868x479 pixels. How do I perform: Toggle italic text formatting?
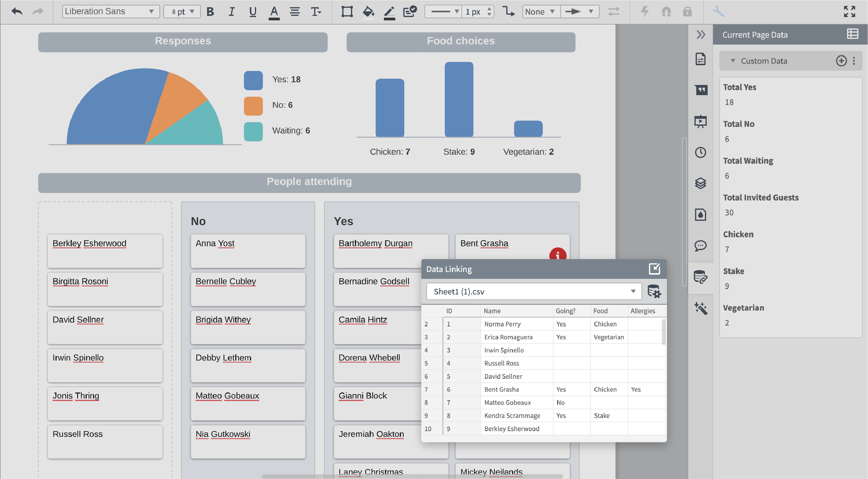[231, 11]
